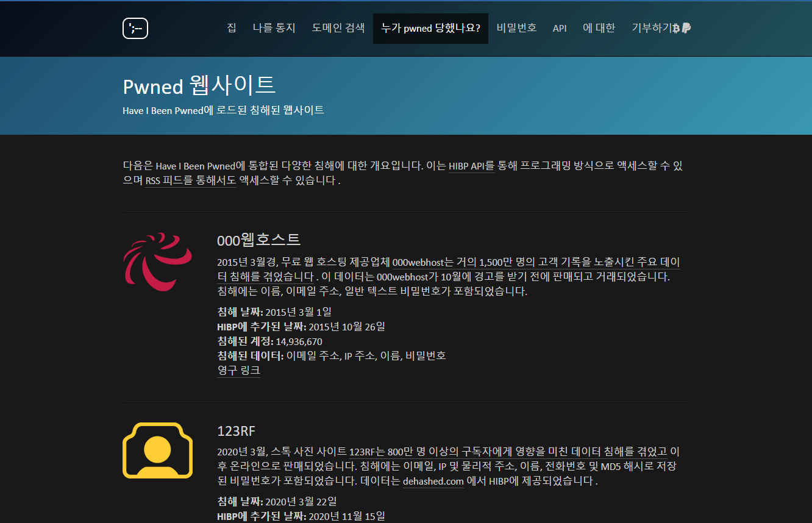This screenshot has height=523, width=812.
Task: Open the 영구 링크 for 000웹호스트
Action: point(238,370)
